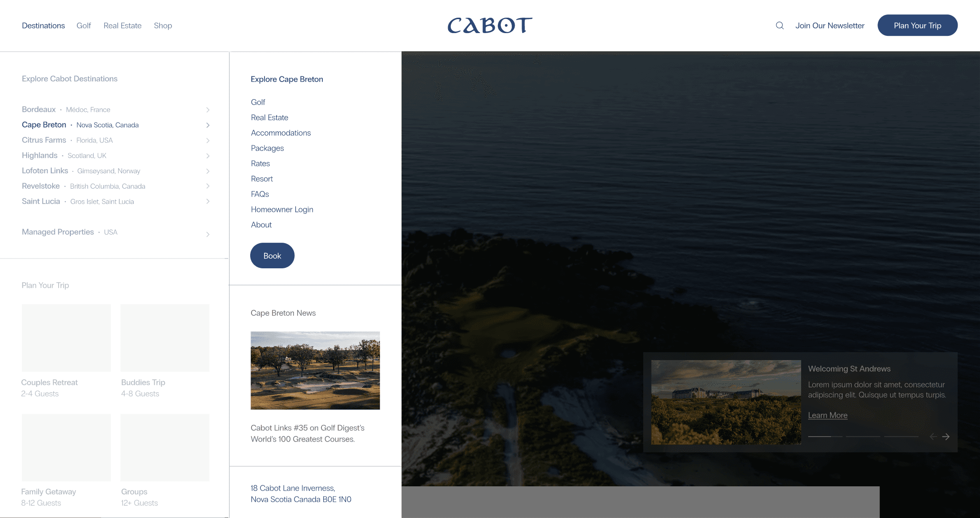Screen dimensions: 980x518
Task: Click the Cabot logo
Action: tap(490, 26)
